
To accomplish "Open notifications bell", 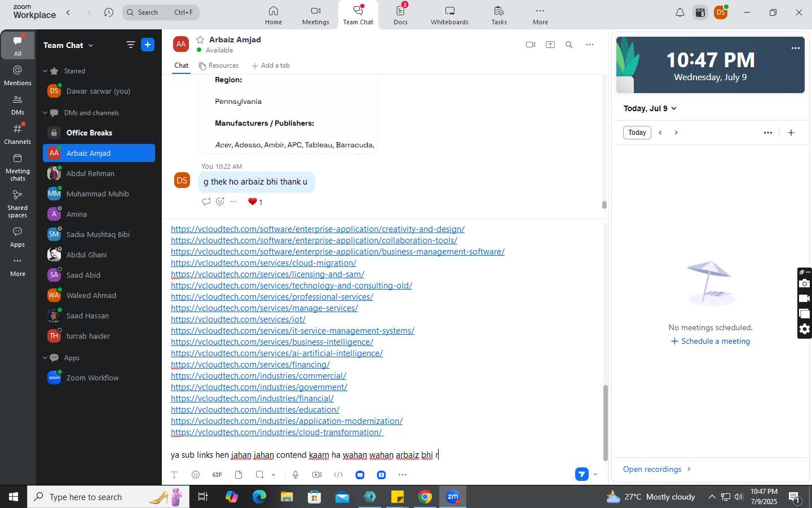I will coord(680,12).
